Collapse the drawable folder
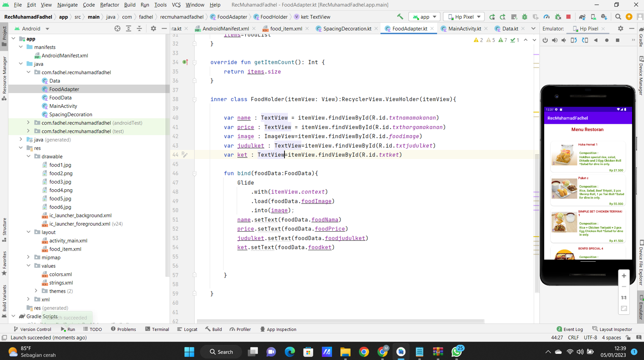 click(x=28, y=156)
